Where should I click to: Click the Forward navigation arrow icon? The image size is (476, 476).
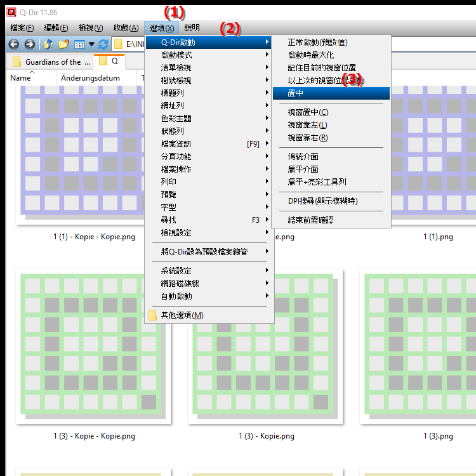point(29,44)
